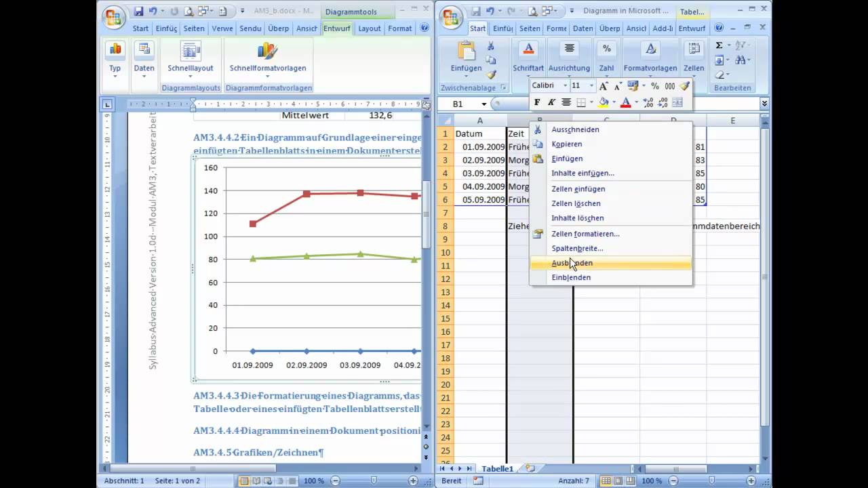Viewport: 868px width, 488px height.
Task: Save the Excel workbook via quick access
Action: tap(477, 11)
